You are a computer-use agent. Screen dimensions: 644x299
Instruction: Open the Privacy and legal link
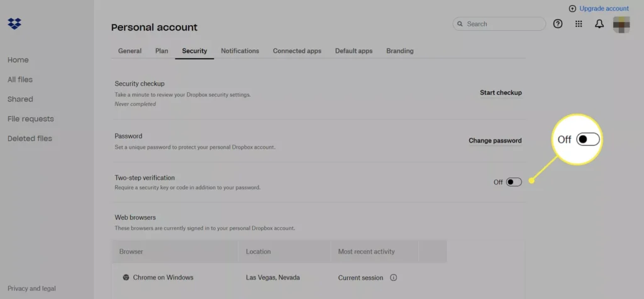click(31, 289)
